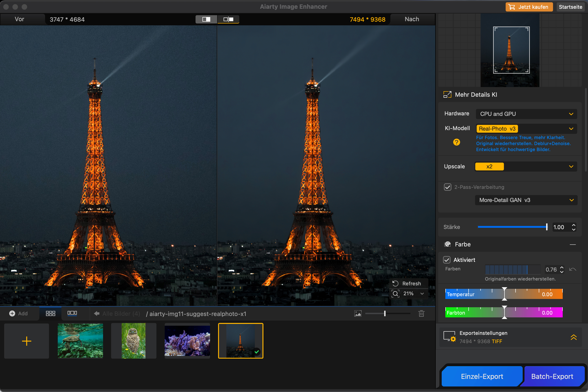Click the back arrow beside Alle Bilder
This screenshot has height=392, width=588.
pyautogui.click(x=97, y=313)
